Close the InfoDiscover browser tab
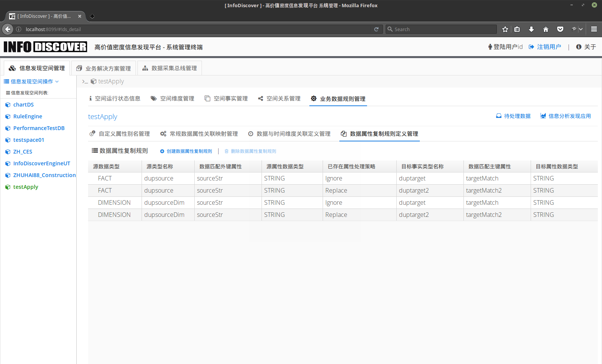 (x=80, y=16)
